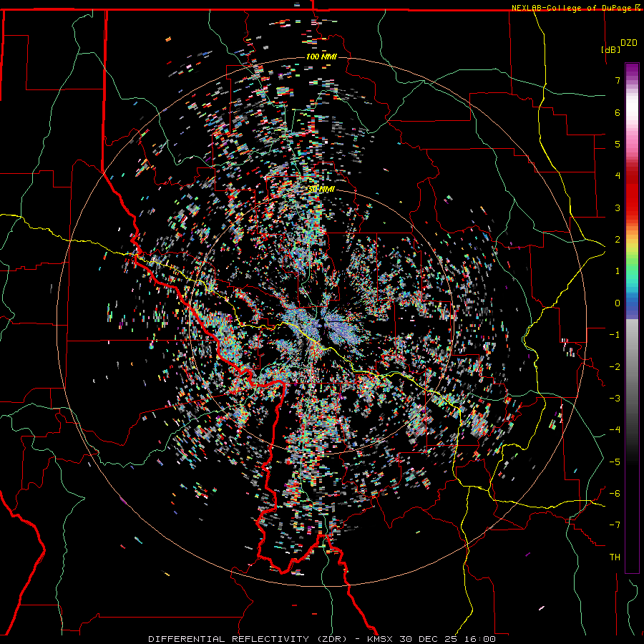Click the '4' value on the color scale
The height and width of the screenshot is (644, 644).
click(618, 176)
